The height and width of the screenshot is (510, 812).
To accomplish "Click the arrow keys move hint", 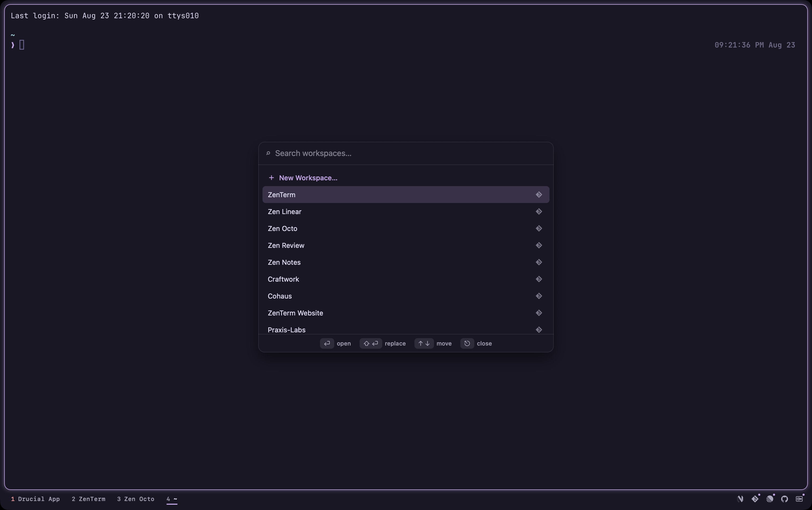I will [433, 343].
